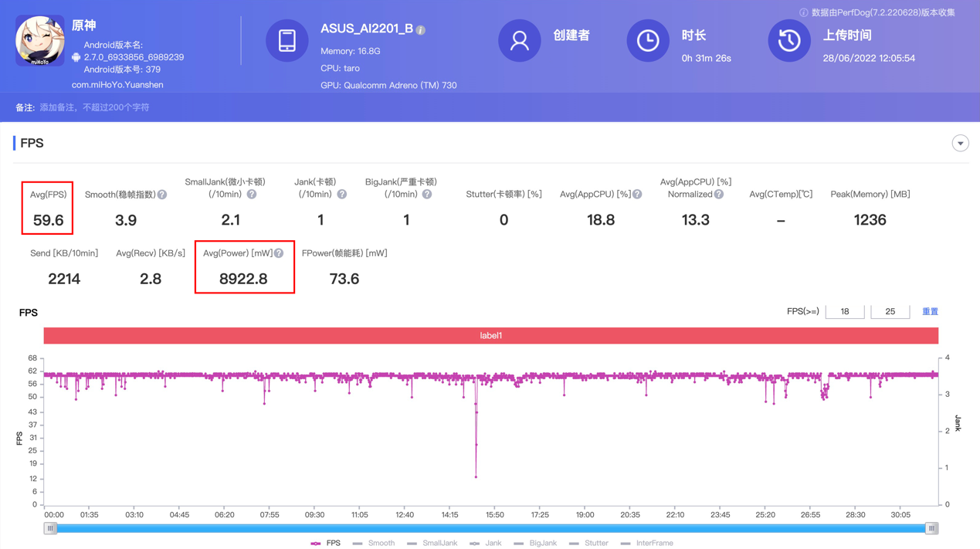Click the 重置 reset link

tap(930, 312)
